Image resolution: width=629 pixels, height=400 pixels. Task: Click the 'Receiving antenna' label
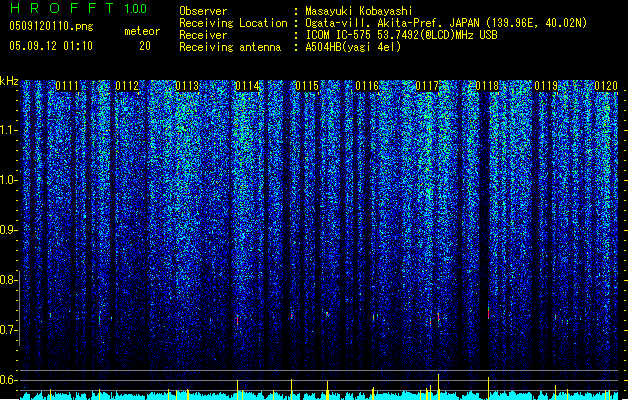230,47
